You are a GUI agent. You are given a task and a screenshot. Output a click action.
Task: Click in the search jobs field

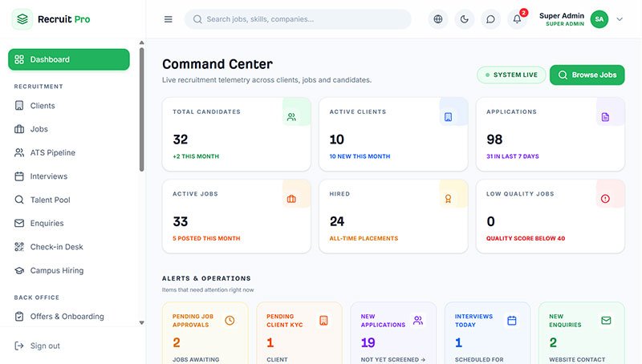298,19
